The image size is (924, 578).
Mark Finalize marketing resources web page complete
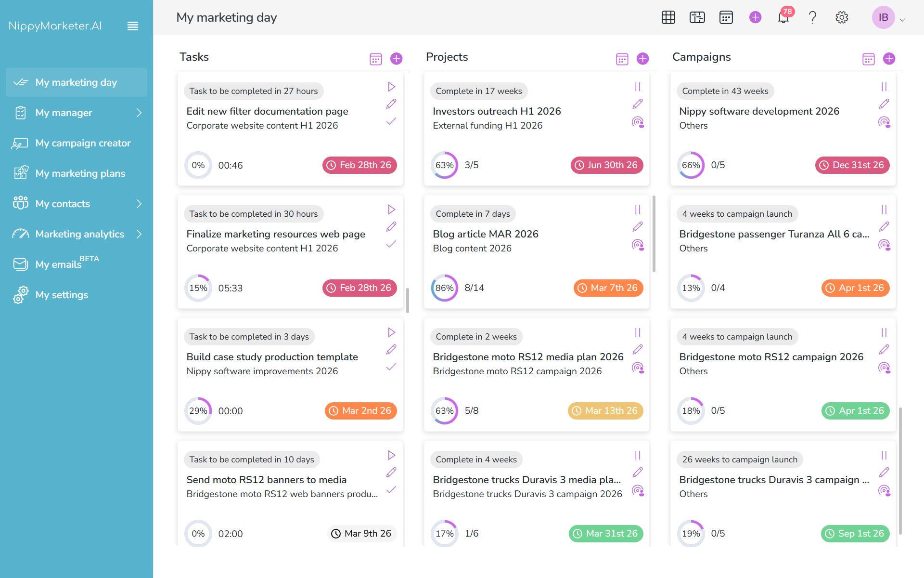pyautogui.click(x=391, y=244)
